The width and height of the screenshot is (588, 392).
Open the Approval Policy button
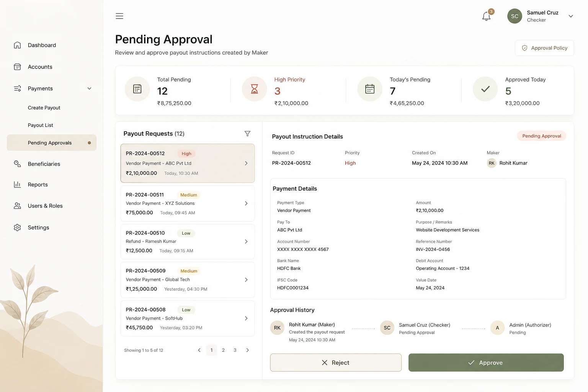544,48
